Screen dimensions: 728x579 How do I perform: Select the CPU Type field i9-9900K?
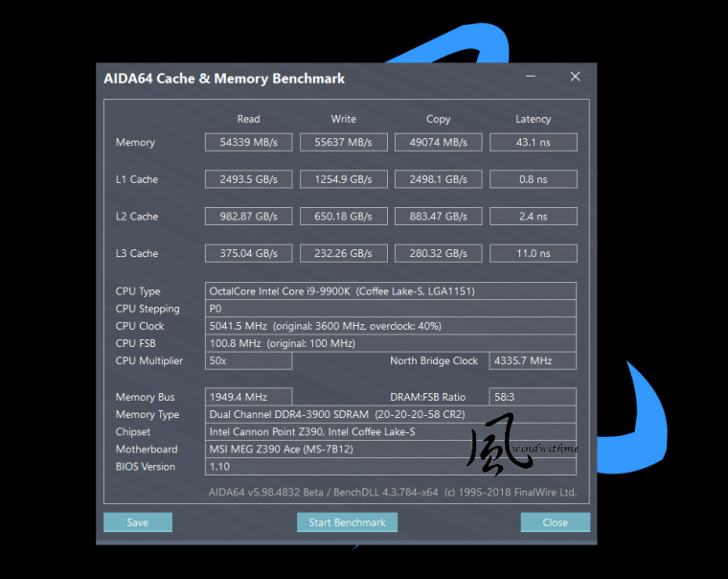pos(391,291)
